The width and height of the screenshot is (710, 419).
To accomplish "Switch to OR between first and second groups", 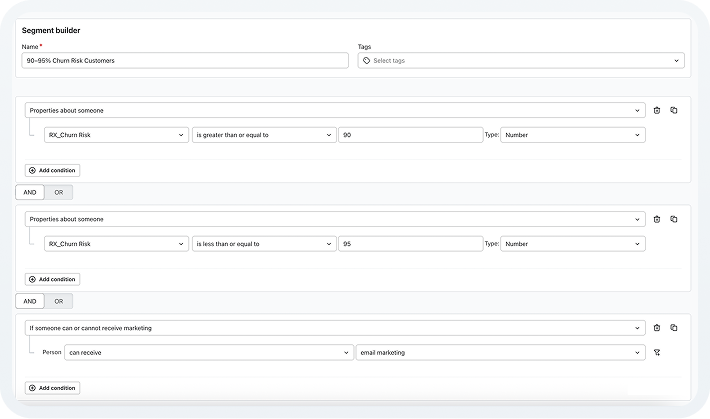I will 59,192.
